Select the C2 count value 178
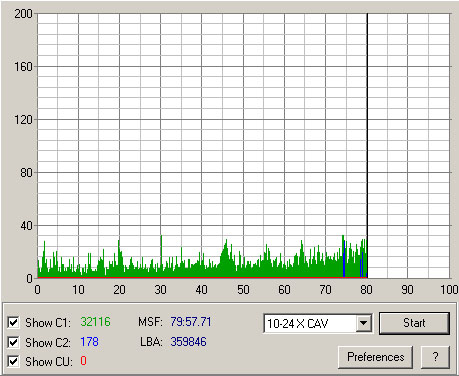The height and width of the screenshot is (376, 459). tap(89, 342)
